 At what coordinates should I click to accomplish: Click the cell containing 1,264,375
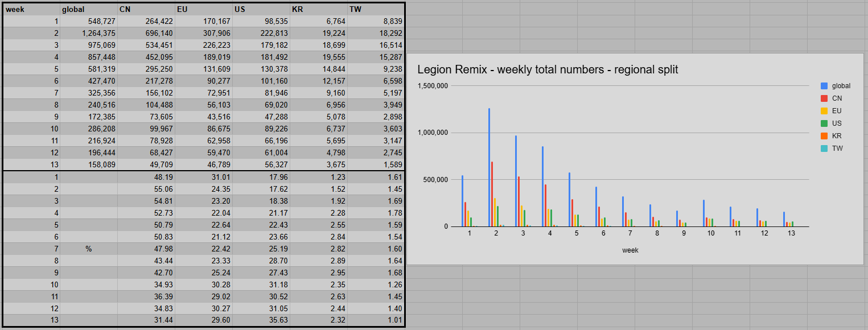88,33
